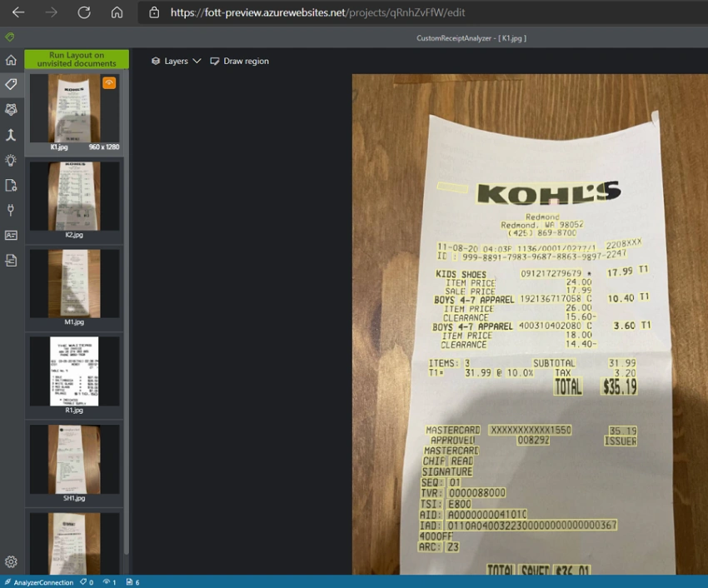Open the document settings icon in the sidebar
Screen dimensions: 708x588
[11, 185]
